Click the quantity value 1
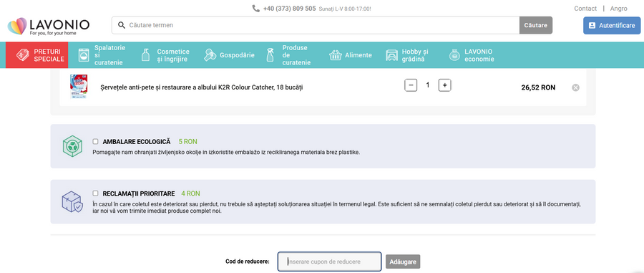Screen dimensions: 644x273 click(x=428, y=85)
